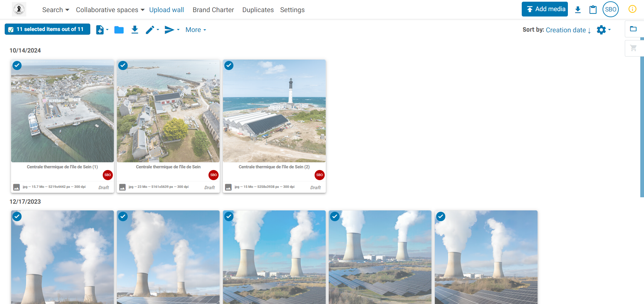Image resolution: width=644 pixels, height=304 pixels.
Task: Click Draft status on 15.7 Mo card
Action: click(x=104, y=188)
